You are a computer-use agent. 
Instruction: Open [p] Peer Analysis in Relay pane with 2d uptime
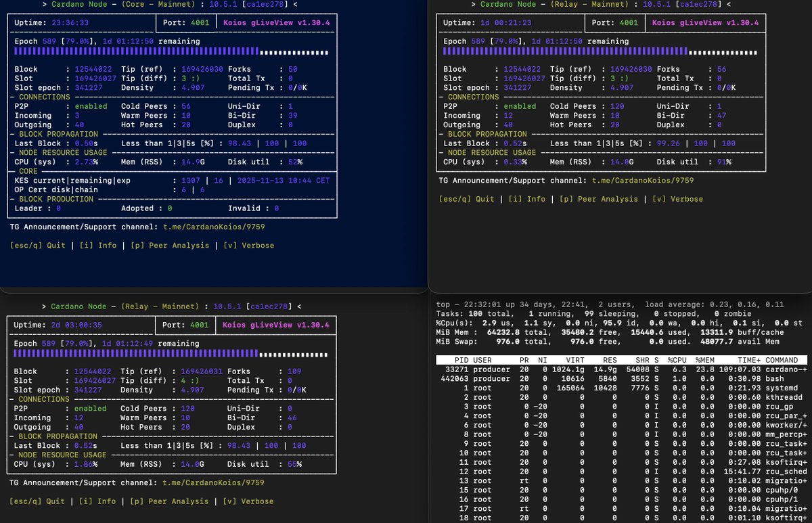[171, 501]
